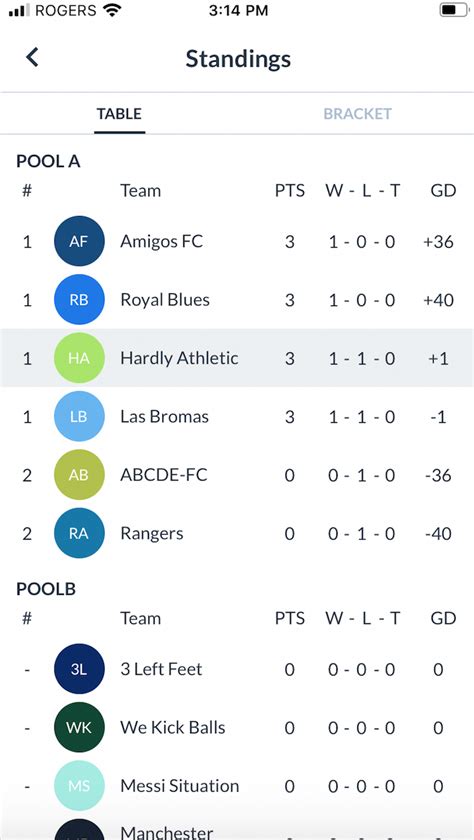Screen dimensions: 474x840
Task: Open the Manchester team row
Action: 237,827
